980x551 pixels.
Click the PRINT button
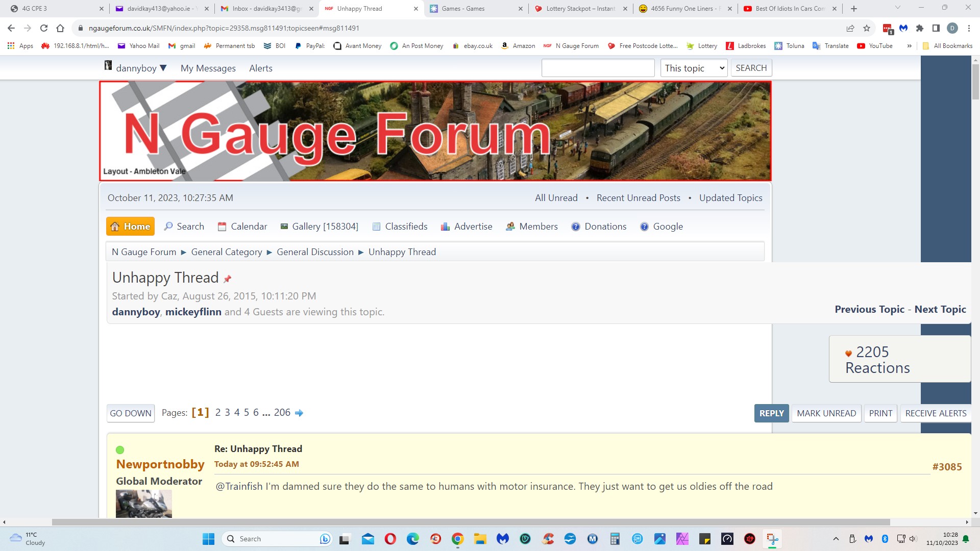coord(881,413)
